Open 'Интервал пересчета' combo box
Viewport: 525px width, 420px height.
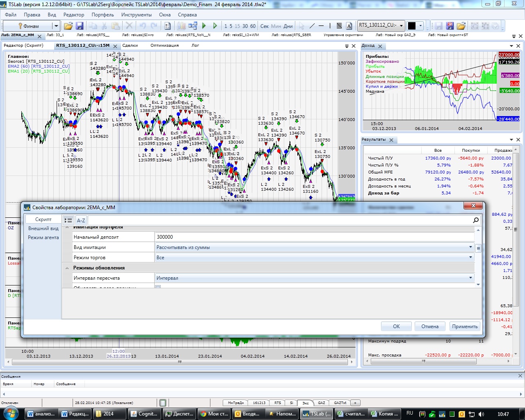[470, 278]
